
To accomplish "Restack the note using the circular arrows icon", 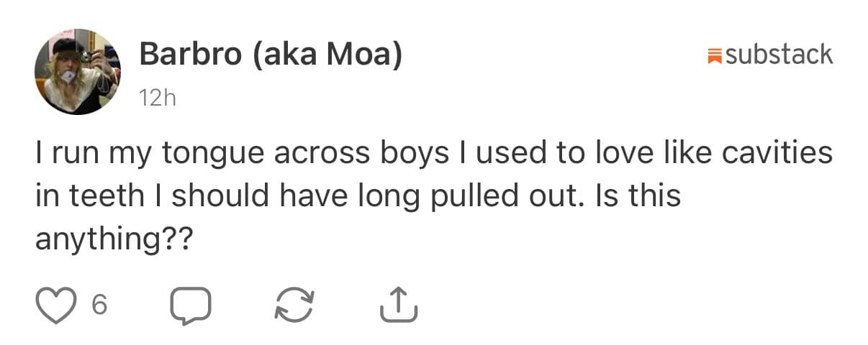I will pos(294,305).
